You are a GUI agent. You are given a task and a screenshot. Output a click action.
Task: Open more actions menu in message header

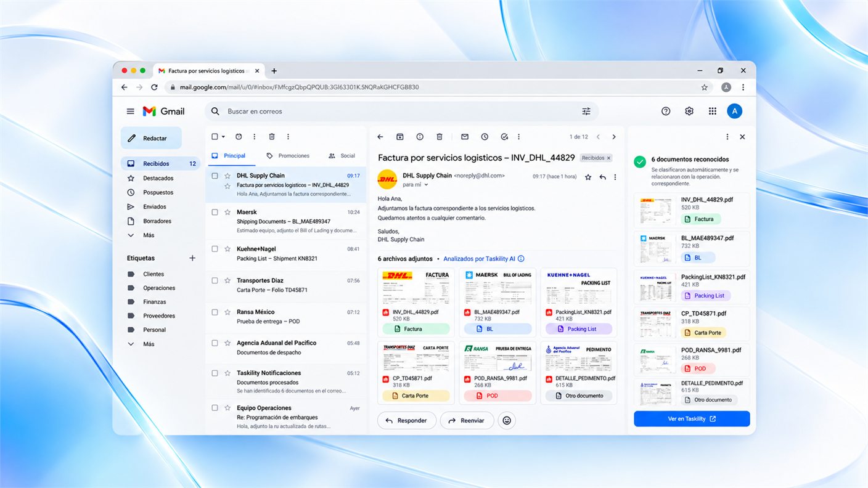click(x=615, y=177)
